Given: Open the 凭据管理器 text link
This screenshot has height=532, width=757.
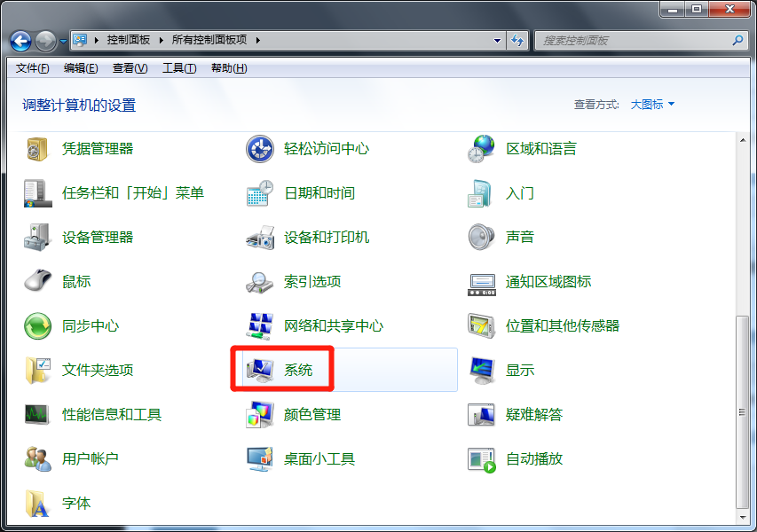Looking at the screenshot, I should [x=98, y=149].
